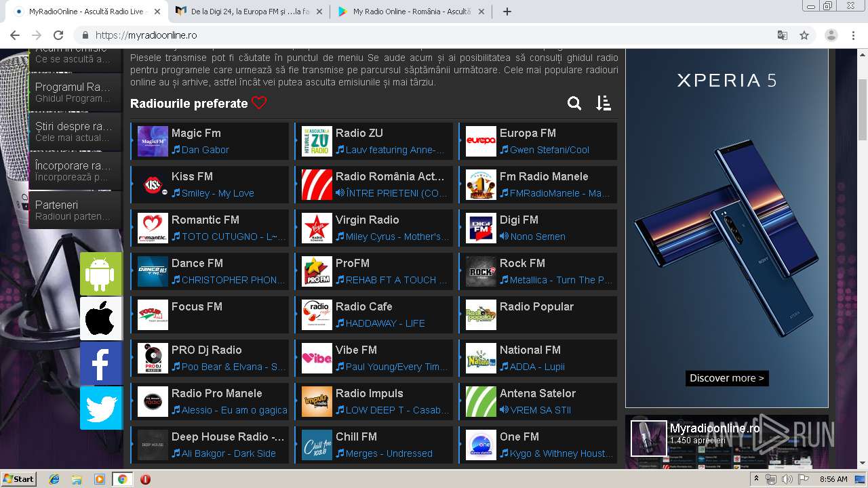
Task: Open the Programul Radio sidebar menu item
Action: pos(75,92)
